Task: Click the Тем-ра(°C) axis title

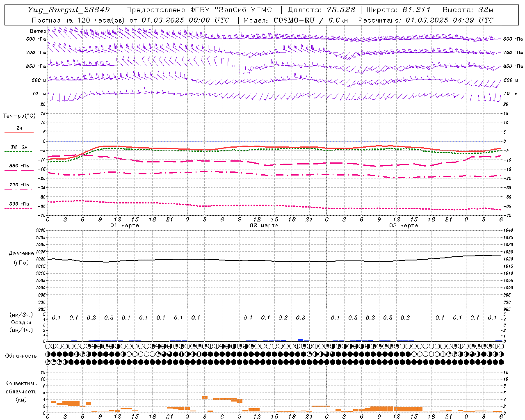Action: (x=19, y=116)
